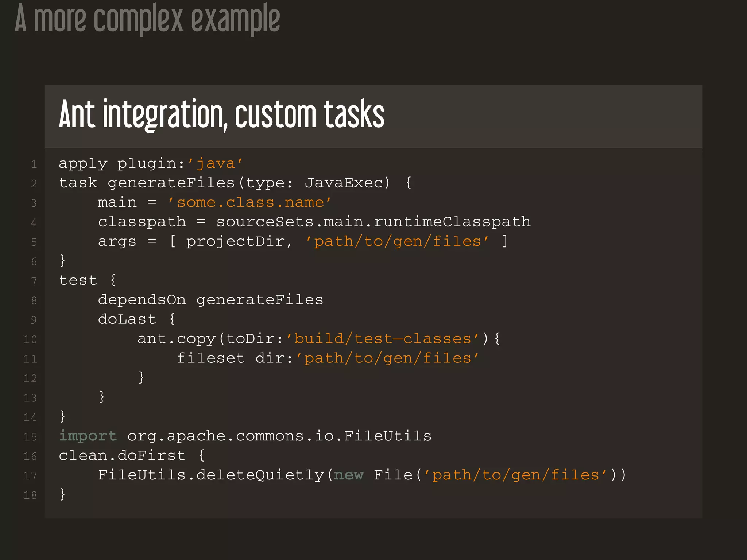Click 'clean.doFirst' on line 16
This screenshot has height=560, width=747.
click(122, 455)
